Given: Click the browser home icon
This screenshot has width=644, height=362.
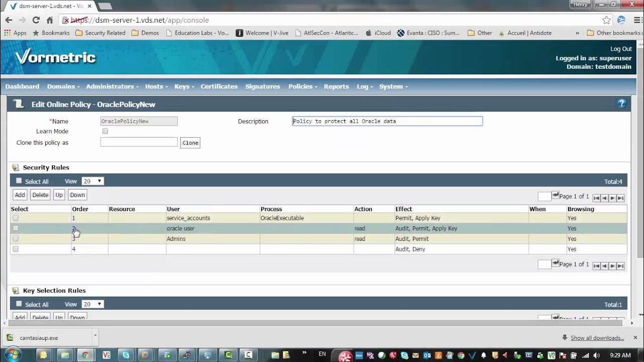Looking at the screenshot, I should (49, 20).
